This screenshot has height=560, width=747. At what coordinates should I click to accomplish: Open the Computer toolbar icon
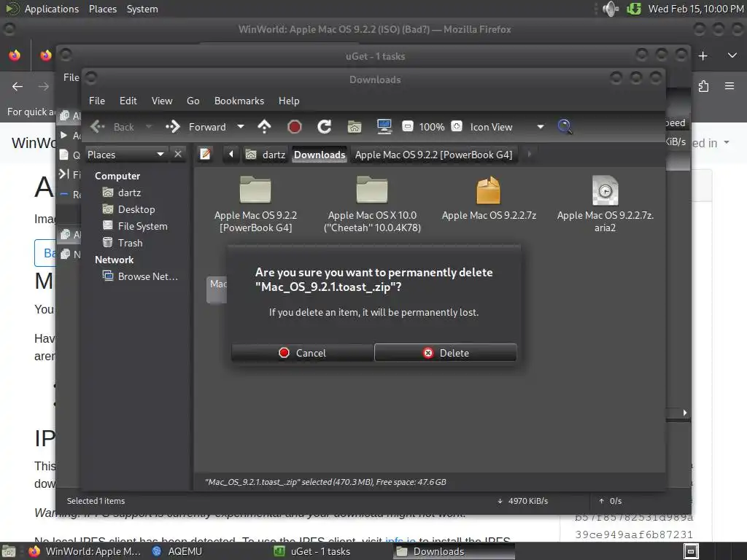384,127
